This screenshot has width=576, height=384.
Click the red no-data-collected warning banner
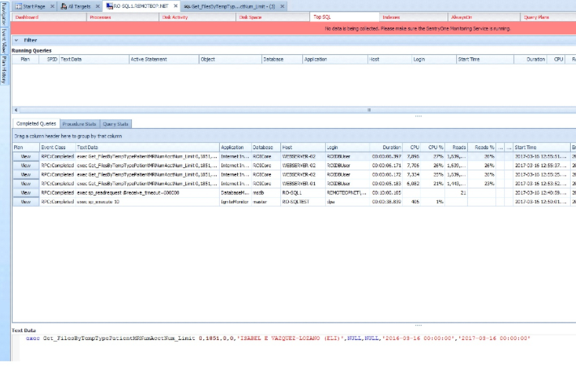tap(293, 28)
